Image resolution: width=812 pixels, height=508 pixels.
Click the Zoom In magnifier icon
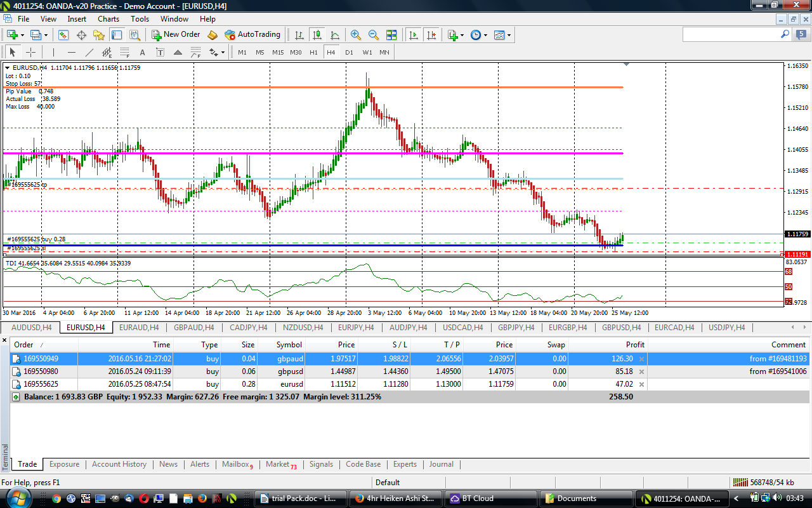[356, 35]
